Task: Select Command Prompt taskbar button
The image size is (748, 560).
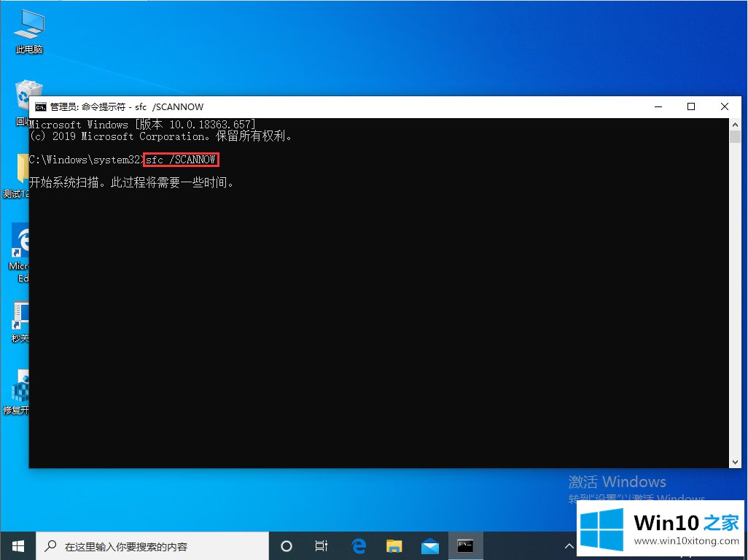Action: 465,545
